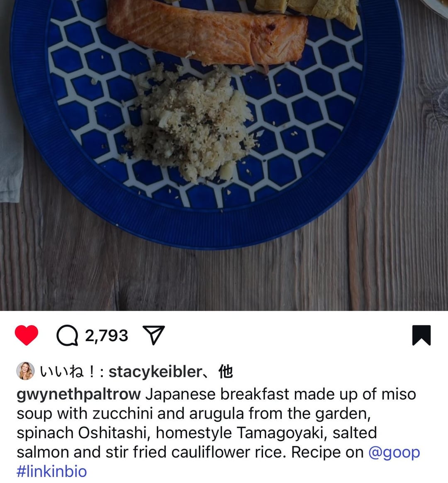Show other people who liked (他)

coord(226,371)
